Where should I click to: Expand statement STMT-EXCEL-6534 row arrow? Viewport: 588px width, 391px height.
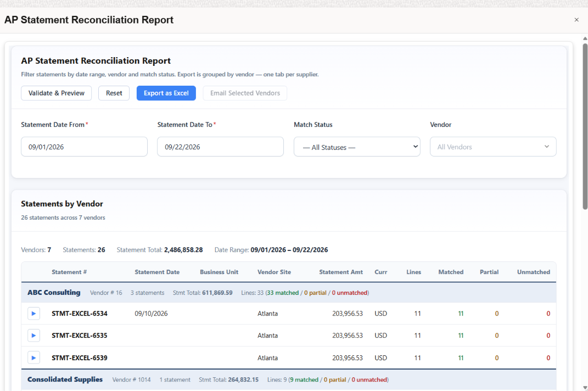(33, 314)
